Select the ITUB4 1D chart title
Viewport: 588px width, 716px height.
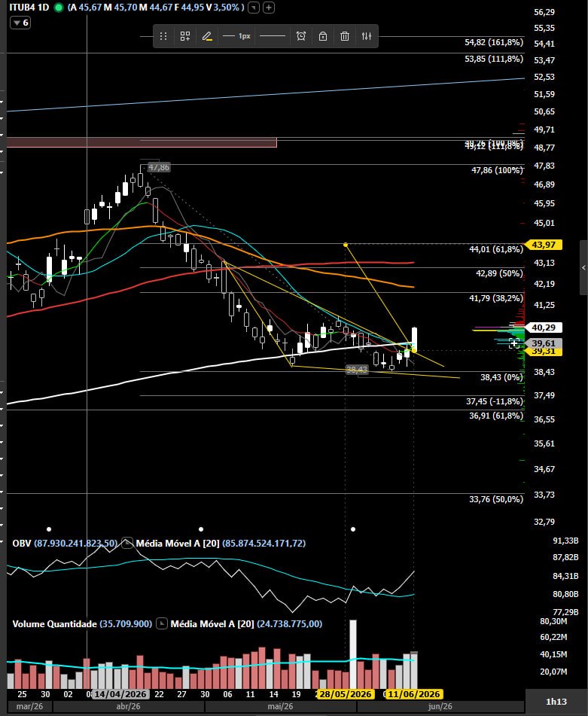pyautogui.click(x=29, y=8)
